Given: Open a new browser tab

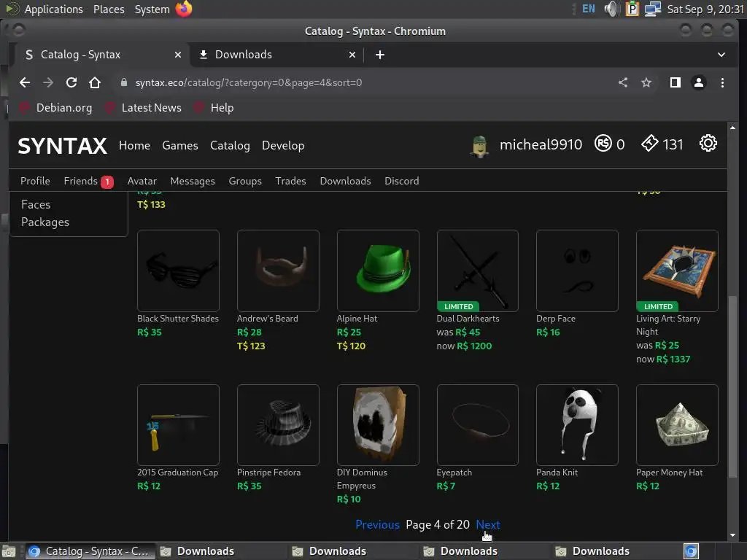Looking at the screenshot, I should tap(379, 55).
